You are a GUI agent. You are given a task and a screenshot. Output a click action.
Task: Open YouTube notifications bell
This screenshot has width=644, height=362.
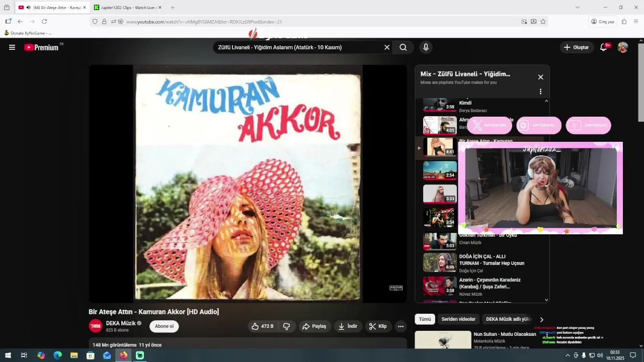pyautogui.click(x=604, y=47)
